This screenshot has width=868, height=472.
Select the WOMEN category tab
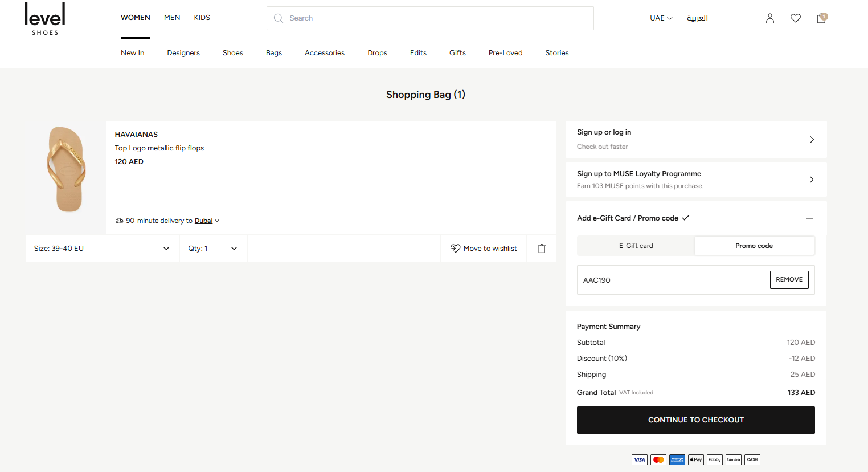[136, 18]
